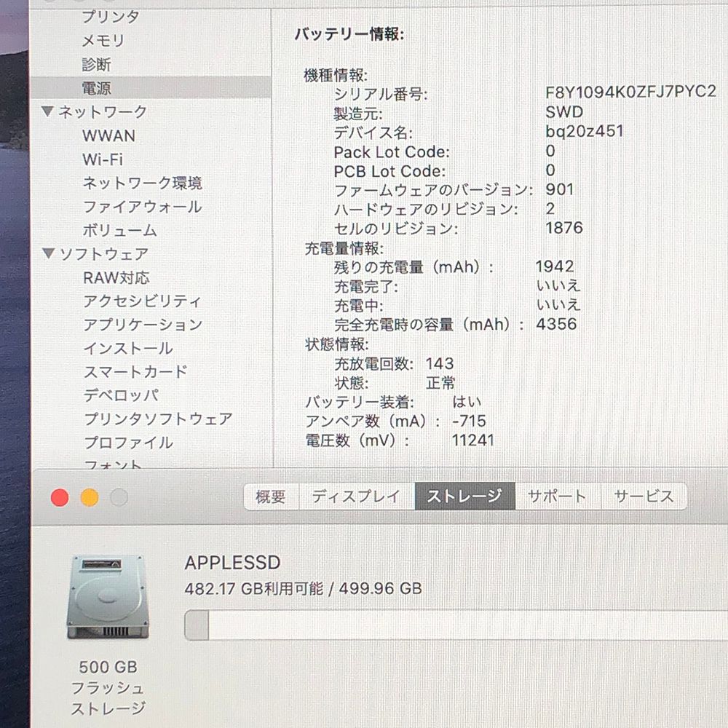728x728 pixels.
Task: Click the firmware version value 901
Action: (559, 189)
